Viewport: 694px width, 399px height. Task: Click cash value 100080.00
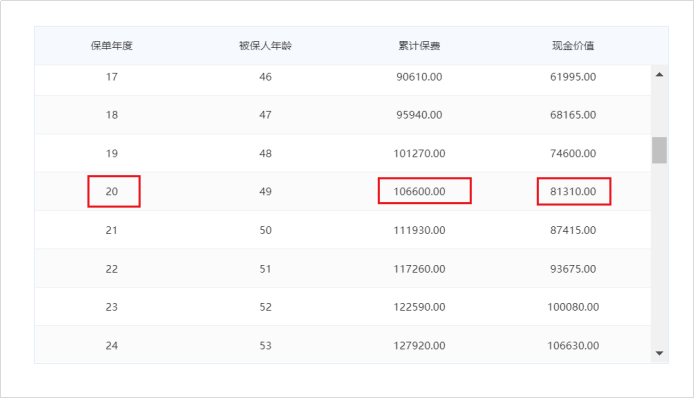(573, 307)
